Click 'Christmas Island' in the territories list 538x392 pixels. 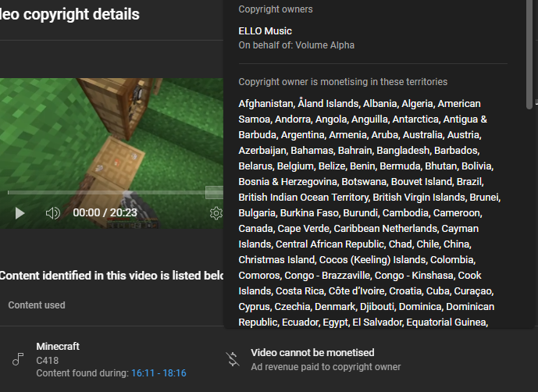pos(276,260)
